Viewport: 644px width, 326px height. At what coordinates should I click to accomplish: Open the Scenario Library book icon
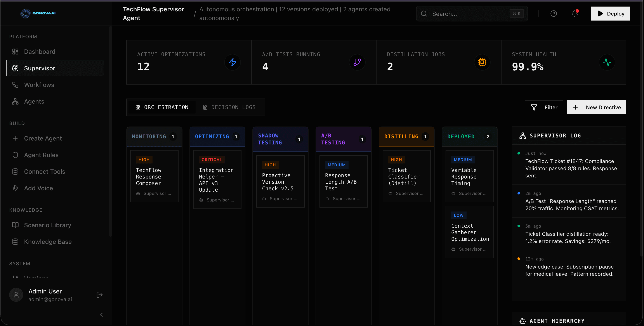pyautogui.click(x=15, y=225)
